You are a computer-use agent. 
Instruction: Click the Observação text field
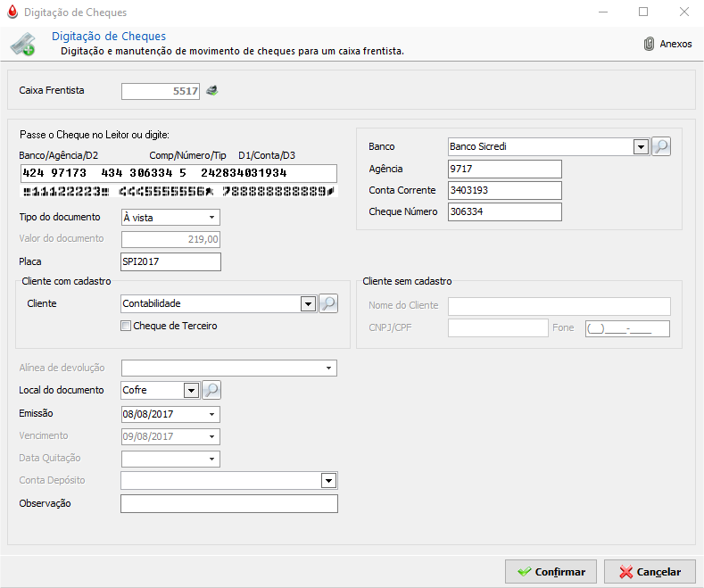(x=229, y=503)
